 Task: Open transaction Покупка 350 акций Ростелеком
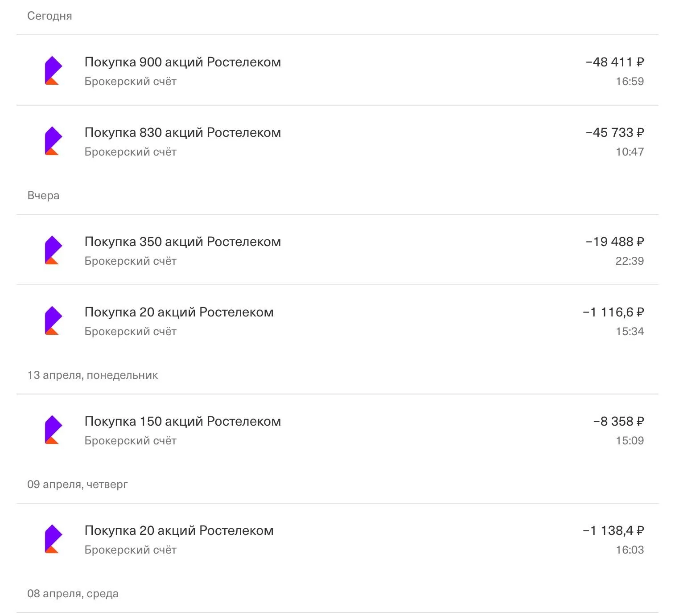click(337, 250)
